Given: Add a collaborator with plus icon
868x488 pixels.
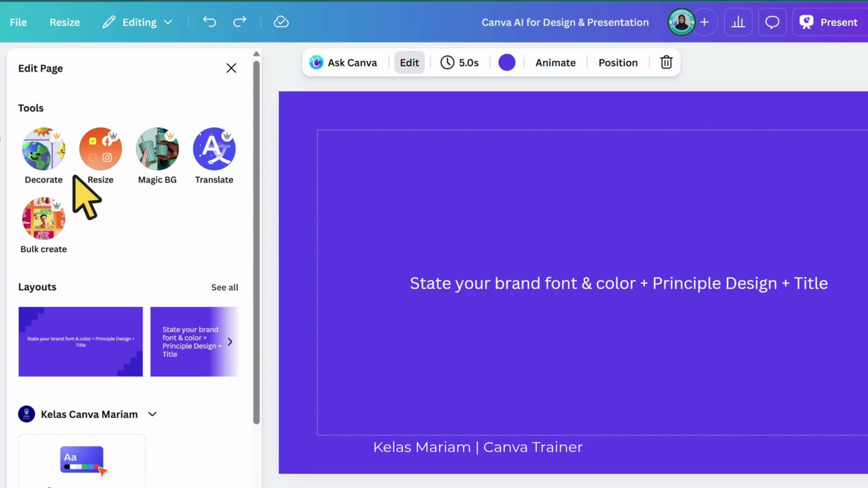Looking at the screenshot, I should [704, 22].
